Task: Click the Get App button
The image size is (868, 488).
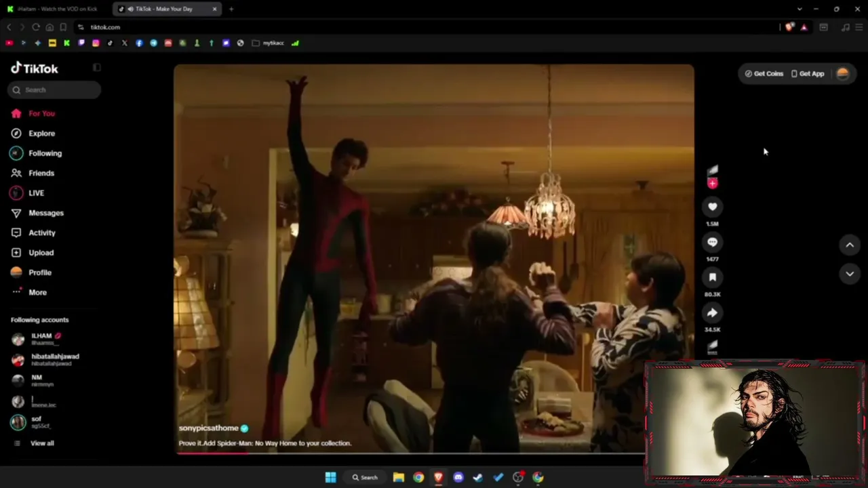Action: [808, 74]
